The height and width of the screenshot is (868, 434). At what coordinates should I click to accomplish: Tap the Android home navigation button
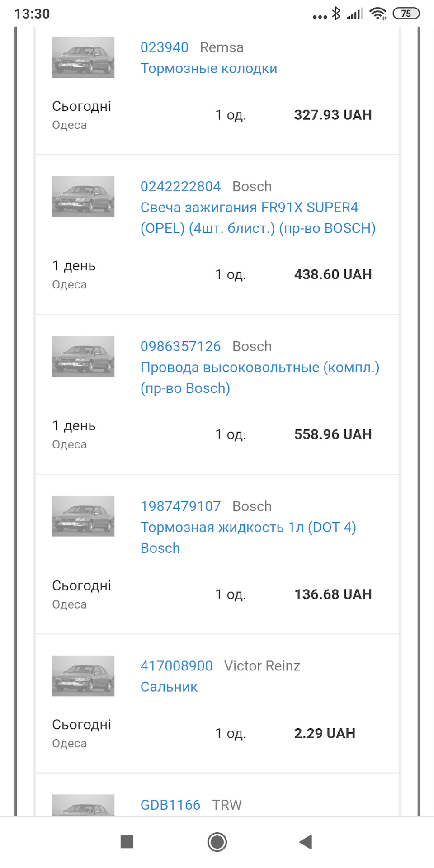point(217,842)
